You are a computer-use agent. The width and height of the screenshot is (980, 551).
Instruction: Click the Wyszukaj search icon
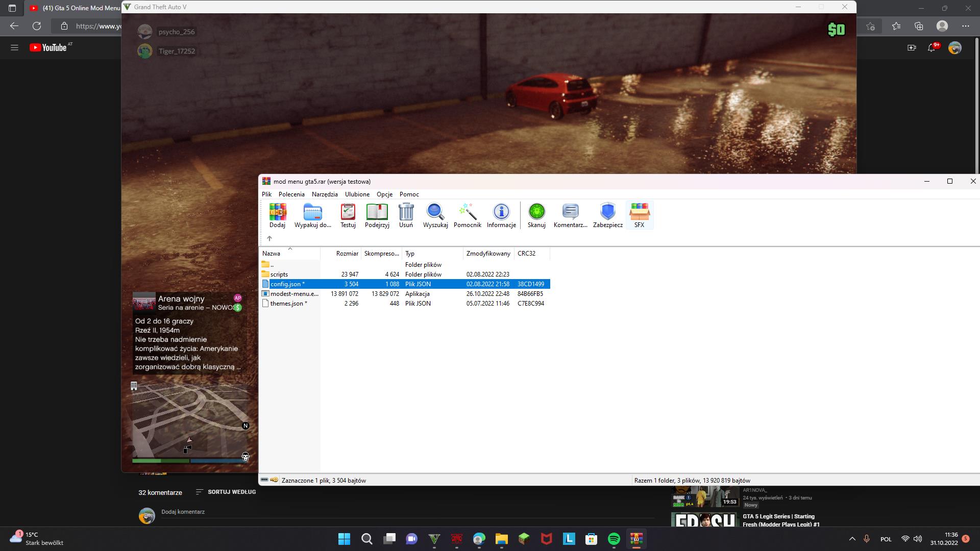[435, 215]
